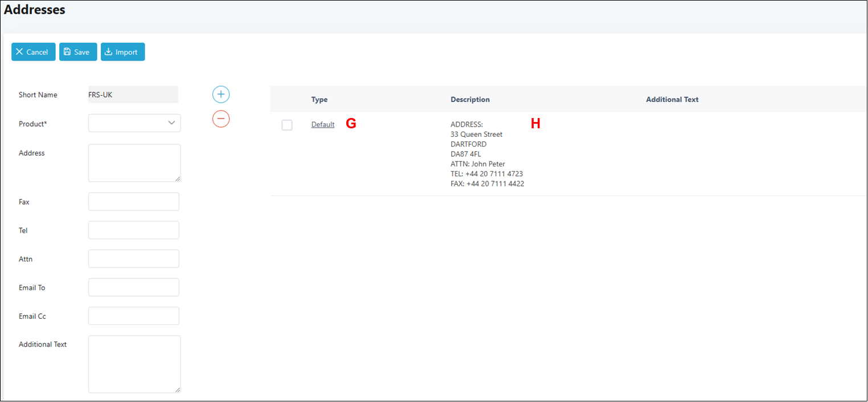Open the Import addresses option
868x402 pixels.
[x=122, y=52]
